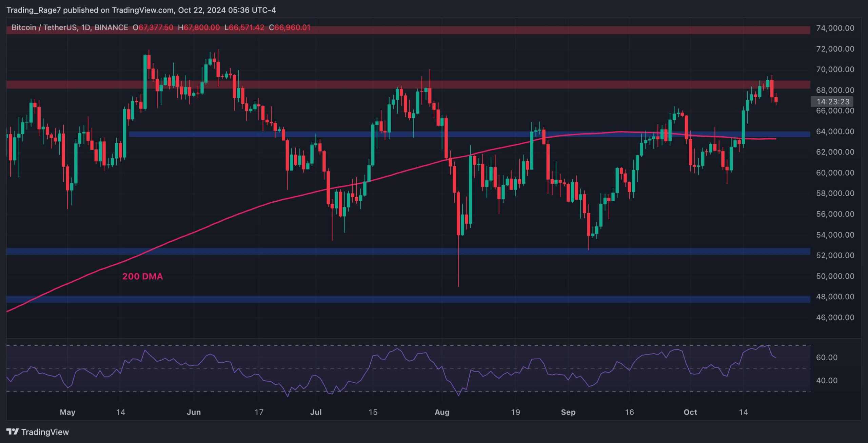Click the 15 date label after Jul

tap(373, 412)
